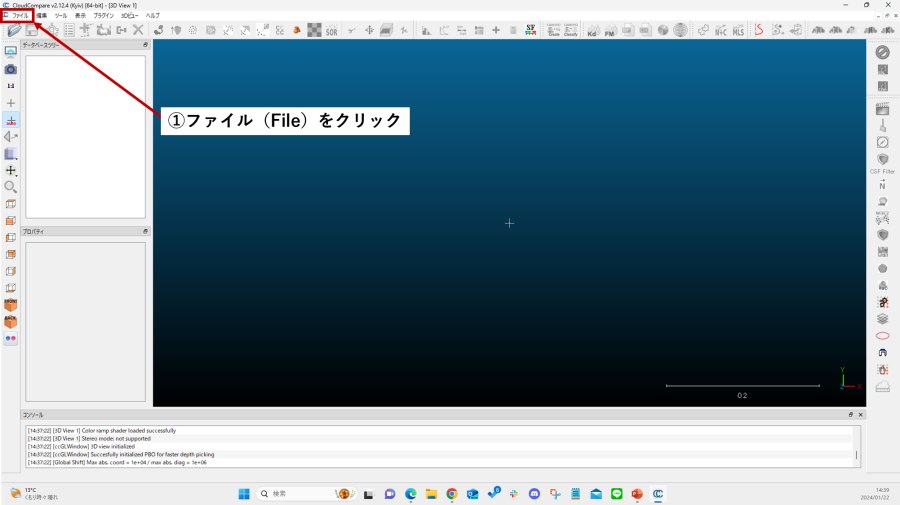Screen dimensions: 900x505
Task: Click the plus sign icon in top toolbar
Action: [x=496, y=30]
